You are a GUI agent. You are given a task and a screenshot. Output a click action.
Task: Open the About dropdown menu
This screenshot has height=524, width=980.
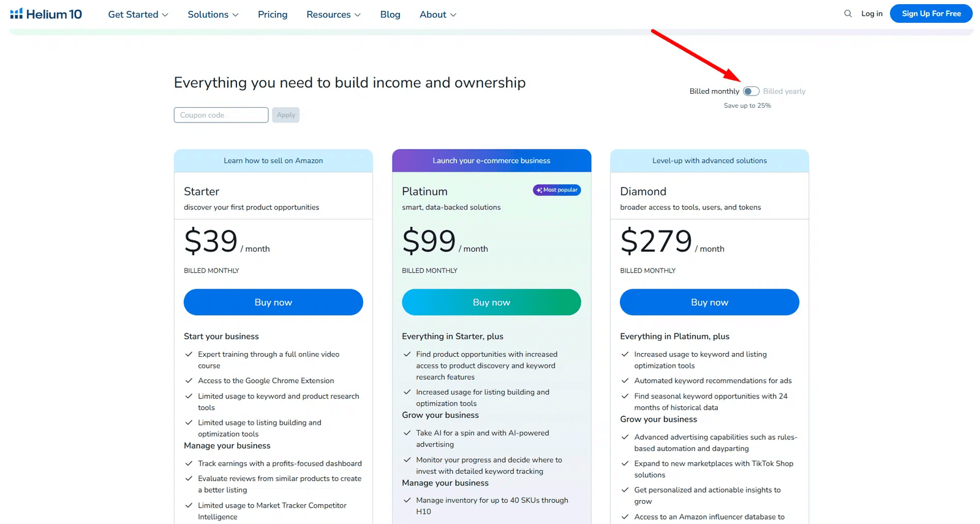pyautogui.click(x=437, y=15)
